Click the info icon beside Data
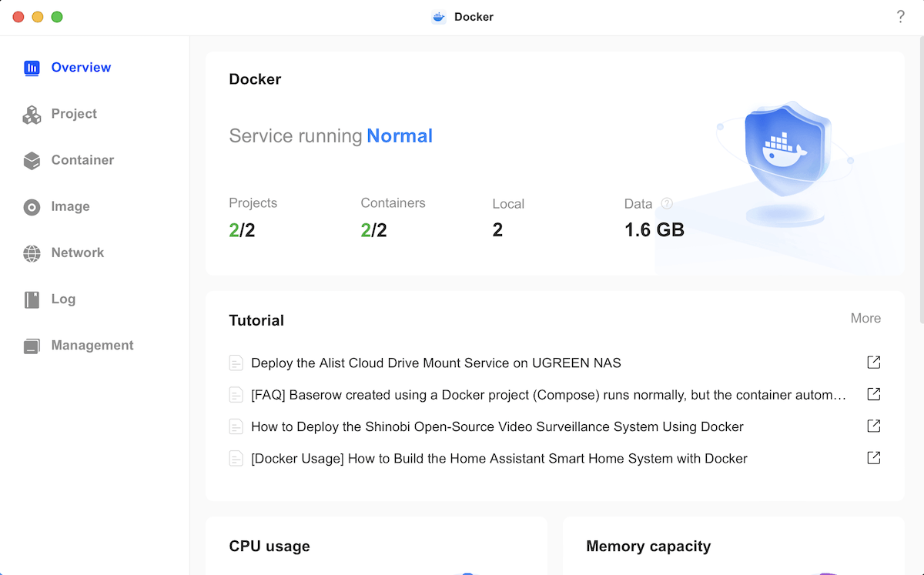Screen dimensions: 924x575 coord(667,204)
